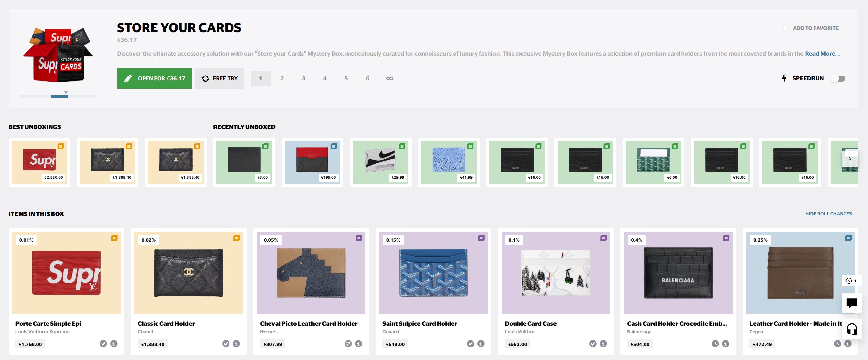
Task: Click the Free Try button
Action: 220,78
